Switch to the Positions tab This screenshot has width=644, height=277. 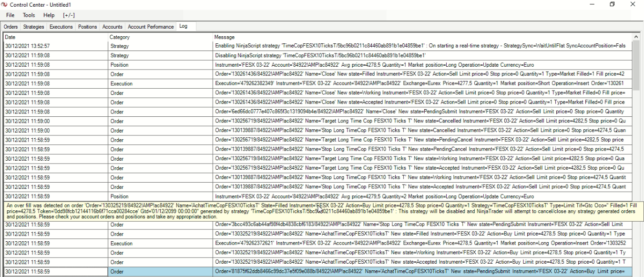[x=87, y=27]
